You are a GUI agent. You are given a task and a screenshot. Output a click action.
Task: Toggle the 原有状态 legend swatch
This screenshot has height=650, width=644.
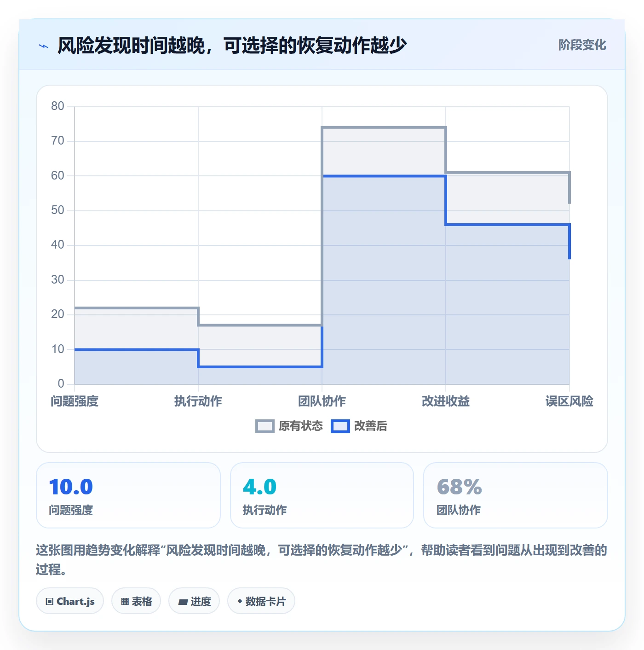click(265, 426)
